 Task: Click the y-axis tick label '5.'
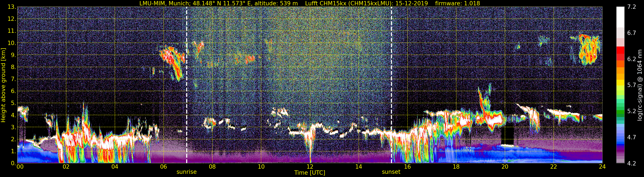[x=13, y=103]
